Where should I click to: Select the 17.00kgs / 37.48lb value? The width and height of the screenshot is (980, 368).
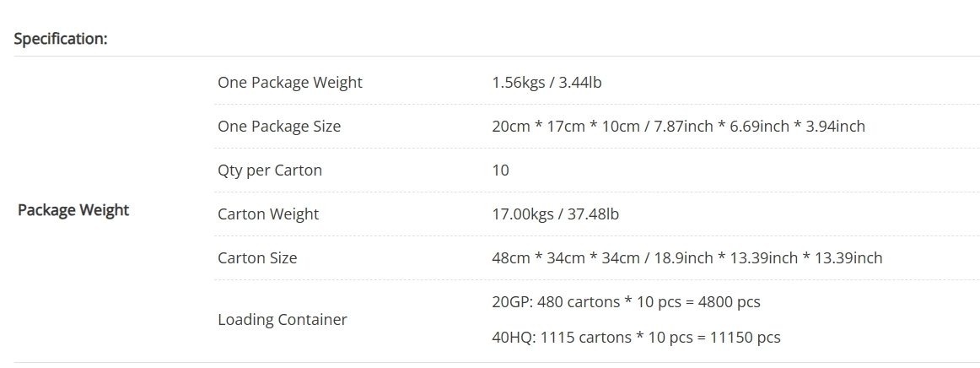pyautogui.click(x=556, y=214)
